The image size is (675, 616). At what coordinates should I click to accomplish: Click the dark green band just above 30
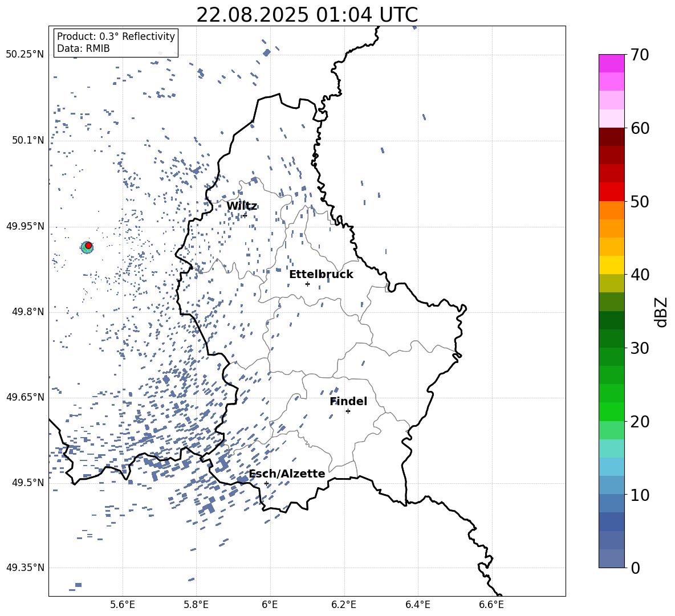coord(612,338)
